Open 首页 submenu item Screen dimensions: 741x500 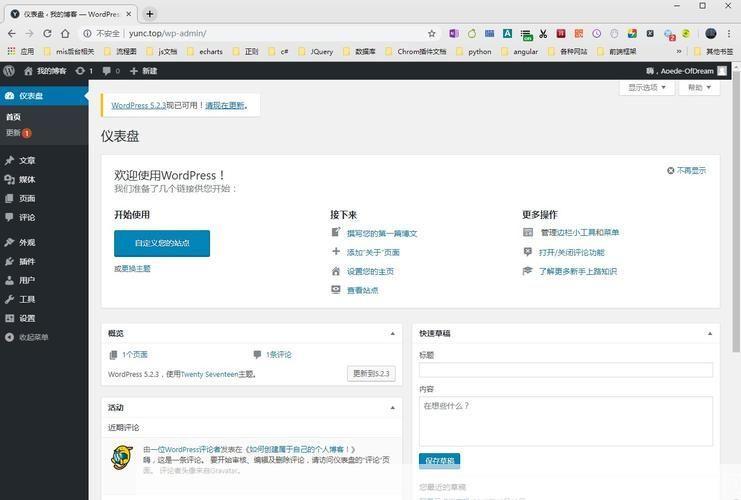click(13, 117)
